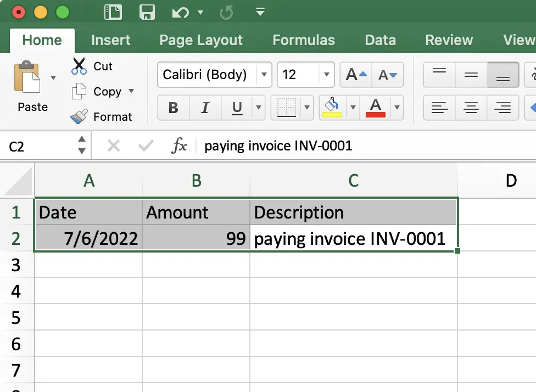Image resolution: width=536 pixels, height=392 pixels.
Task: Click the Name Box up/down stepper arrows
Action: (x=82, y=145)
